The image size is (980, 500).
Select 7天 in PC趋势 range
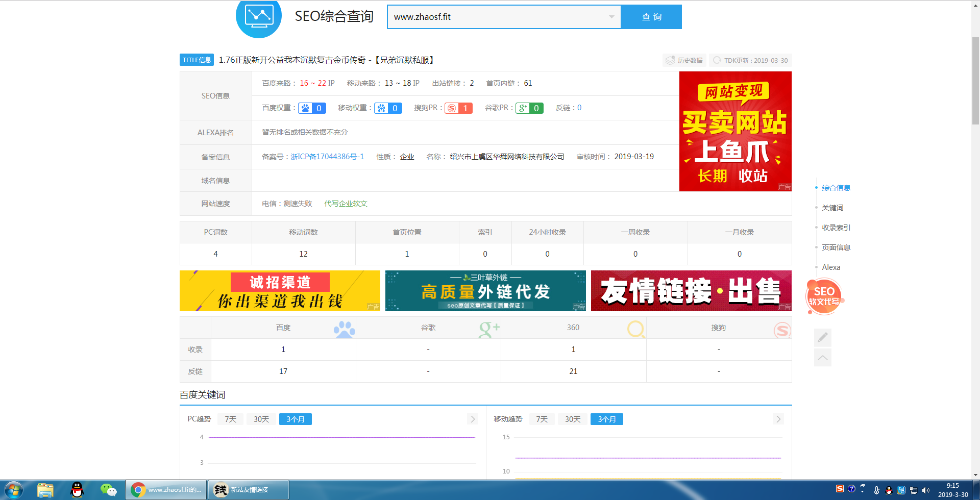[x=230, y=419]
